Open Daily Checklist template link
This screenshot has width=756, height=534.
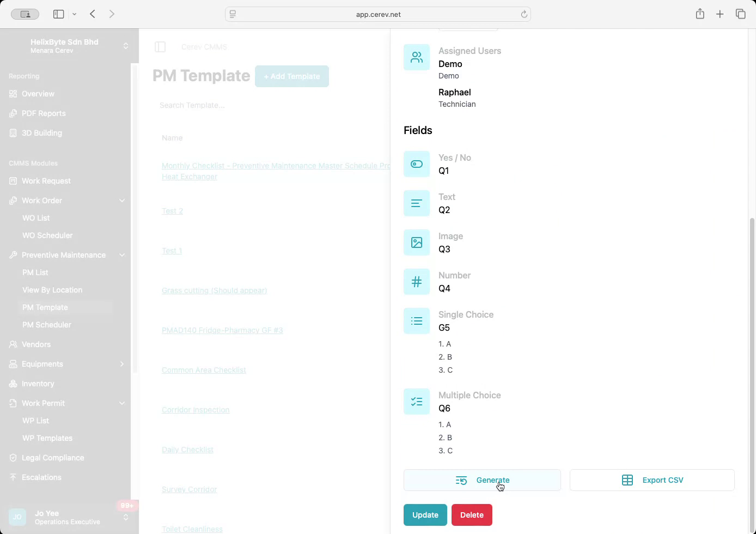[x=187, y=450]
